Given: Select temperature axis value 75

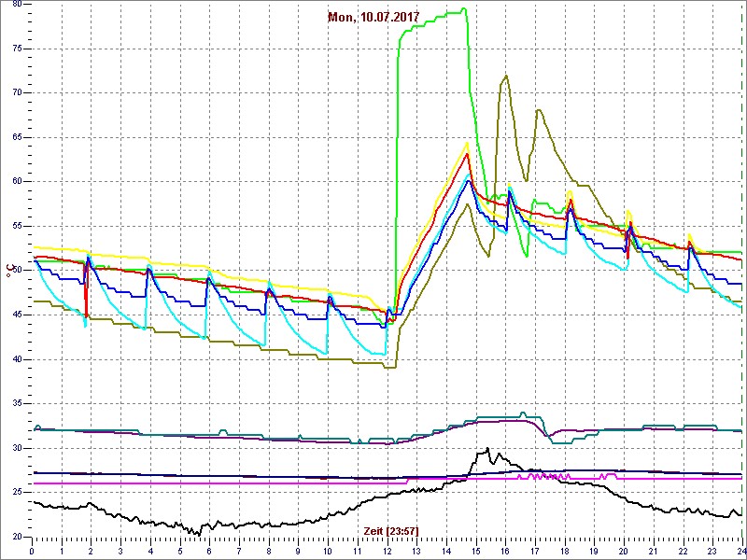Looking at the screenshot, I should point(16,49).
